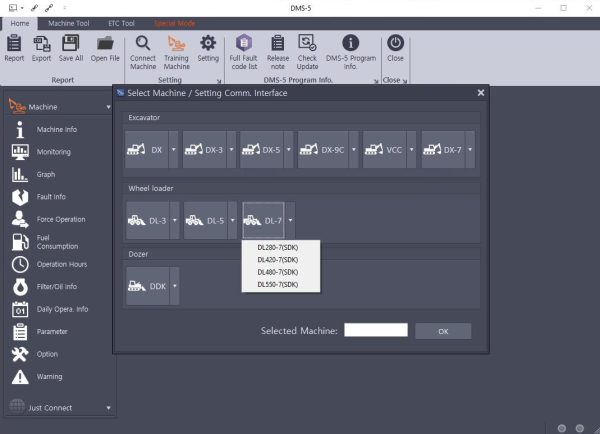Select the VCC excavator button

click(x=385, y=150)
